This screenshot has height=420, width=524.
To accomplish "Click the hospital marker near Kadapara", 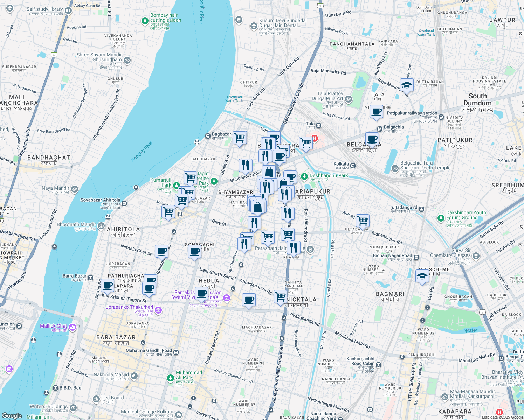I will (499, 412).
